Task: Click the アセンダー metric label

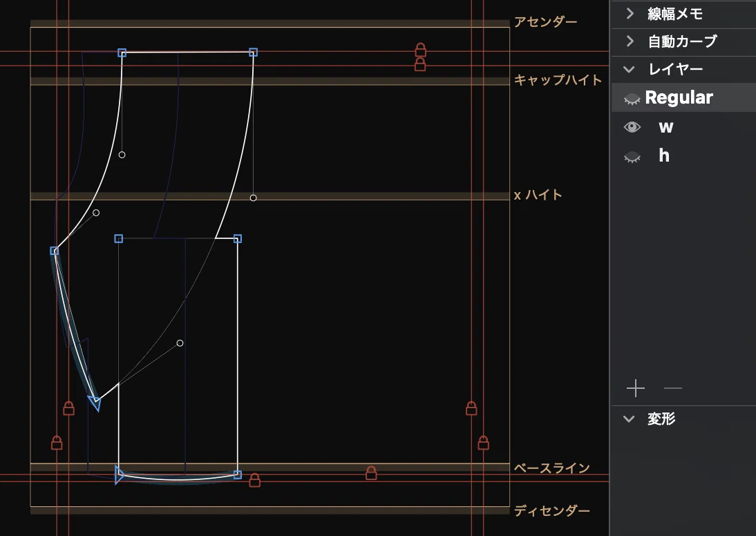Action: [x=545, y=22]
